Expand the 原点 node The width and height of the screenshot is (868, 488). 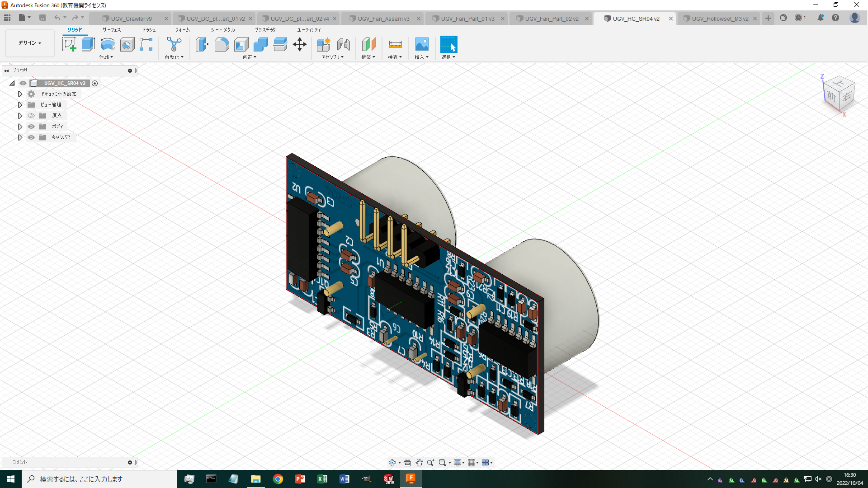coord(20,116)
